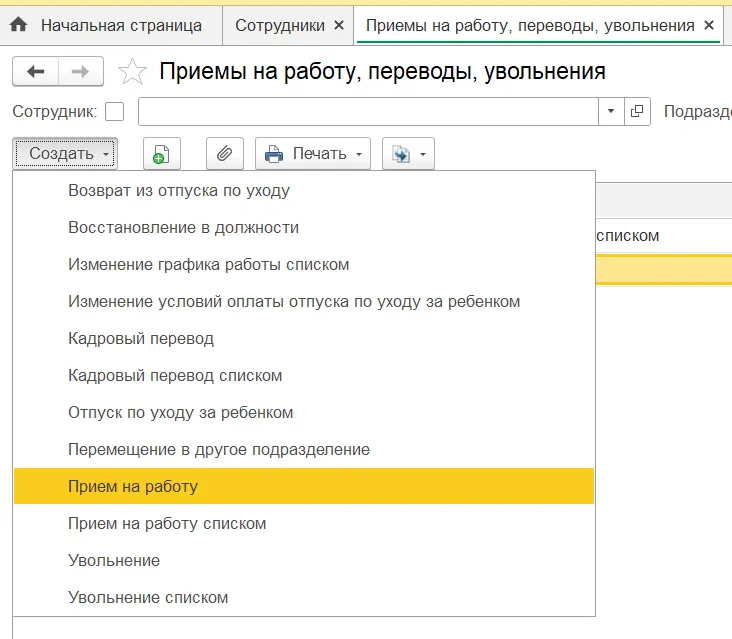Select Кадровый перевод списком option

click(175, 375)
